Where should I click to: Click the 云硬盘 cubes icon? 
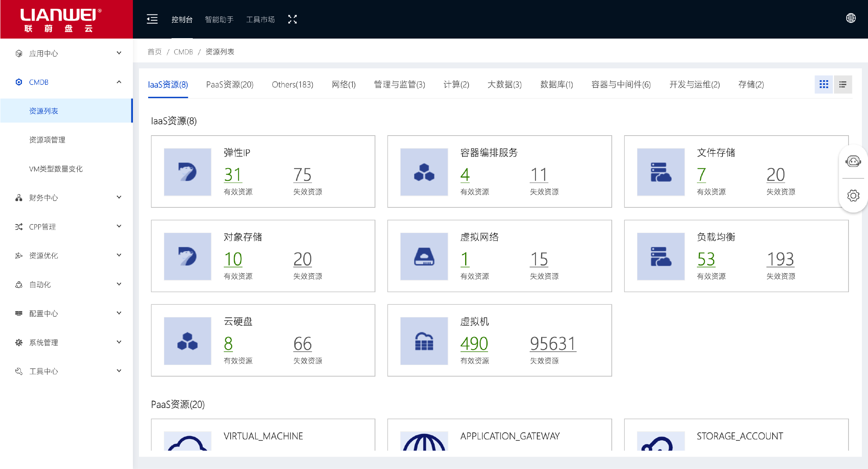[188, 341]
